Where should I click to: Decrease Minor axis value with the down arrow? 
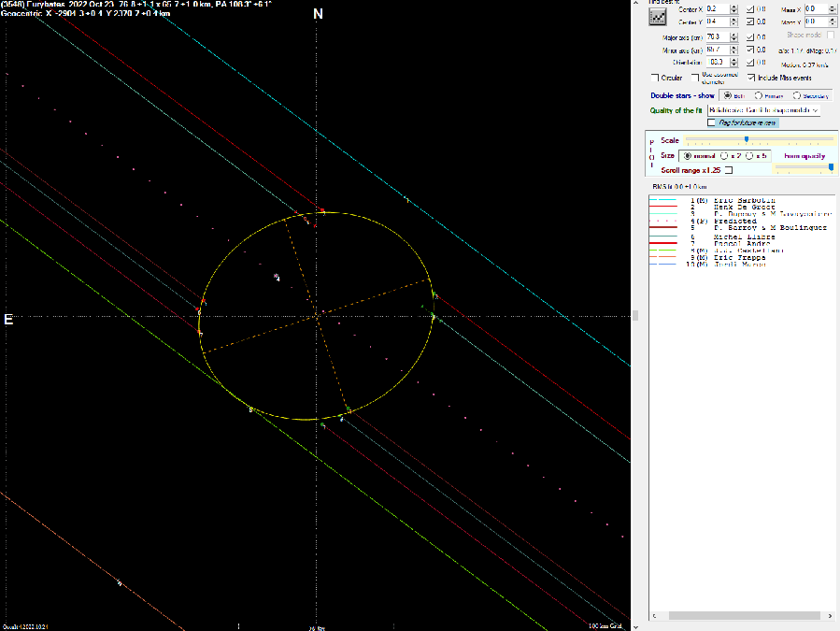733,52
